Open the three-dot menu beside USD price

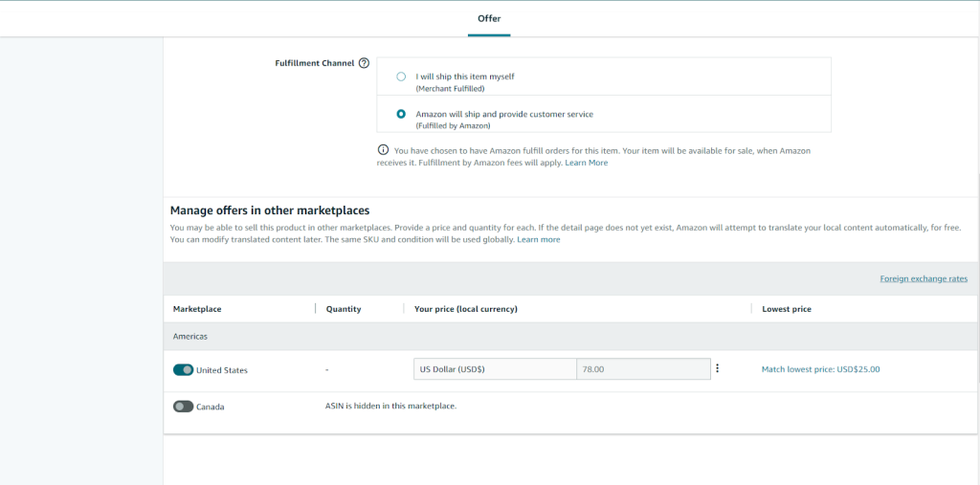click(x=717, y=368)
